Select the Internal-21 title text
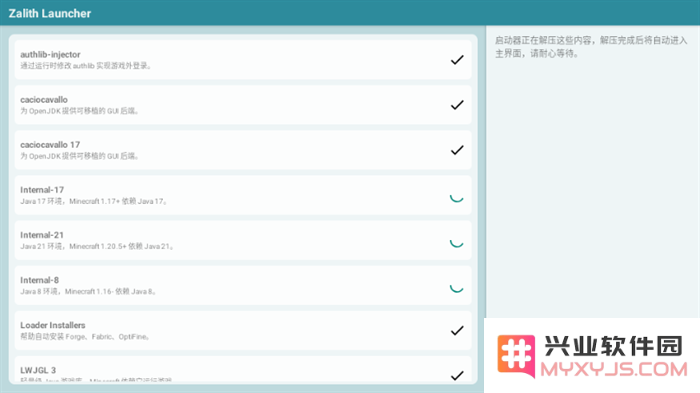 [42, 235]
